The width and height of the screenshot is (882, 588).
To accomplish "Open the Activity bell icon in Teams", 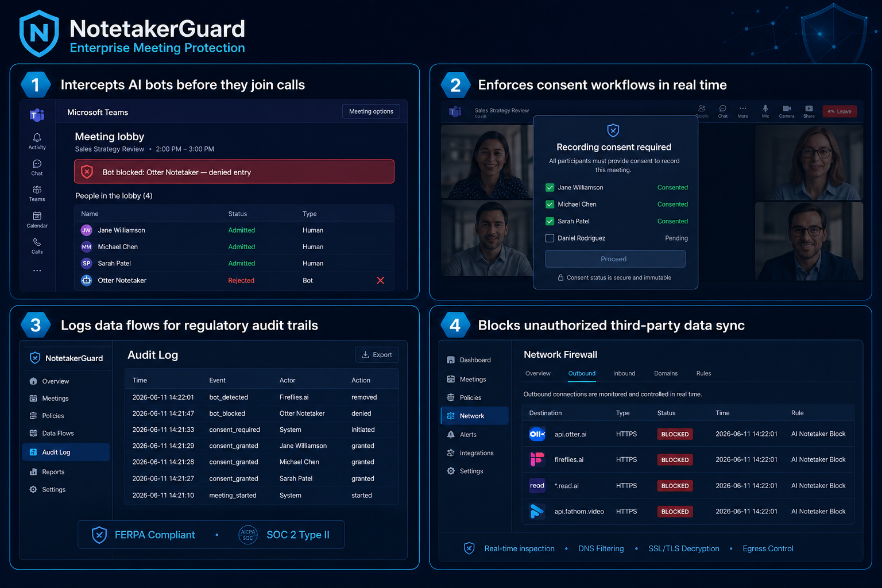I will [x=37, y=138].
